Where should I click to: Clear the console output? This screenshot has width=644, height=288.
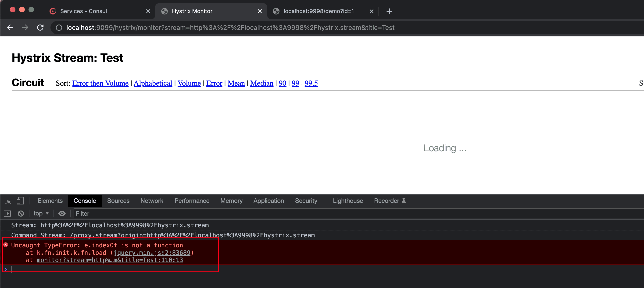click(21, 214)
